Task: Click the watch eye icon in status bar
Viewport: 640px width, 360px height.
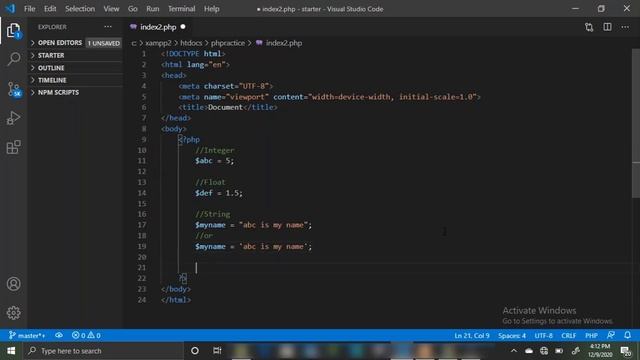Action: pos(59,335)
